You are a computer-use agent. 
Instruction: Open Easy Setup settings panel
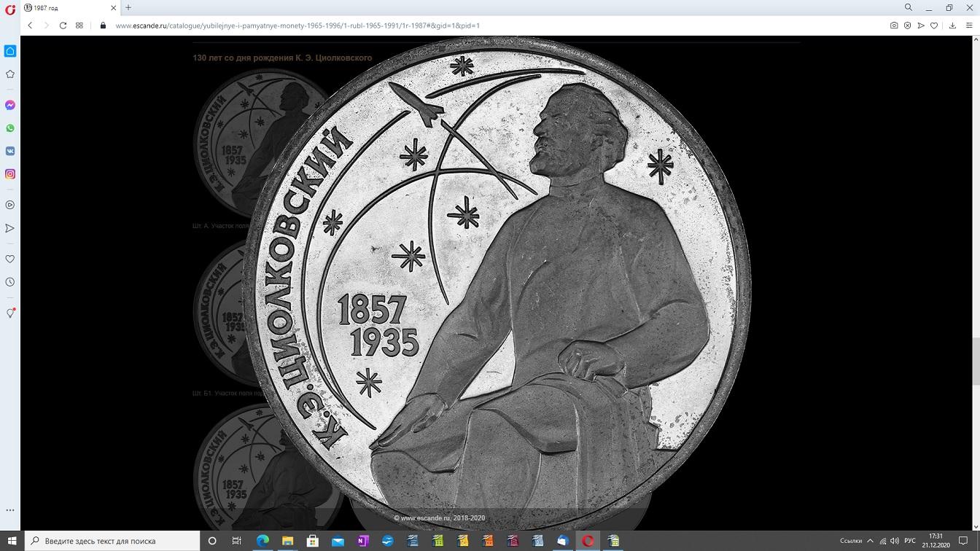point(968,26)
